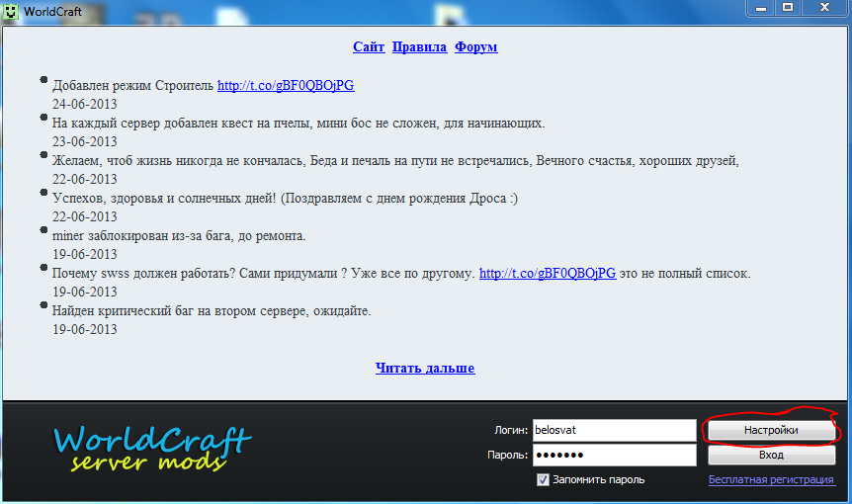Close the WorldCraft window
This screenshot has height=504, width=852.
[824, 8]
